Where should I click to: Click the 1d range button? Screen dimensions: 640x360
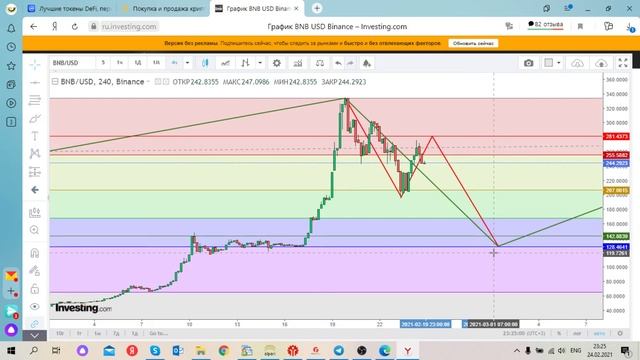(135, 333)
